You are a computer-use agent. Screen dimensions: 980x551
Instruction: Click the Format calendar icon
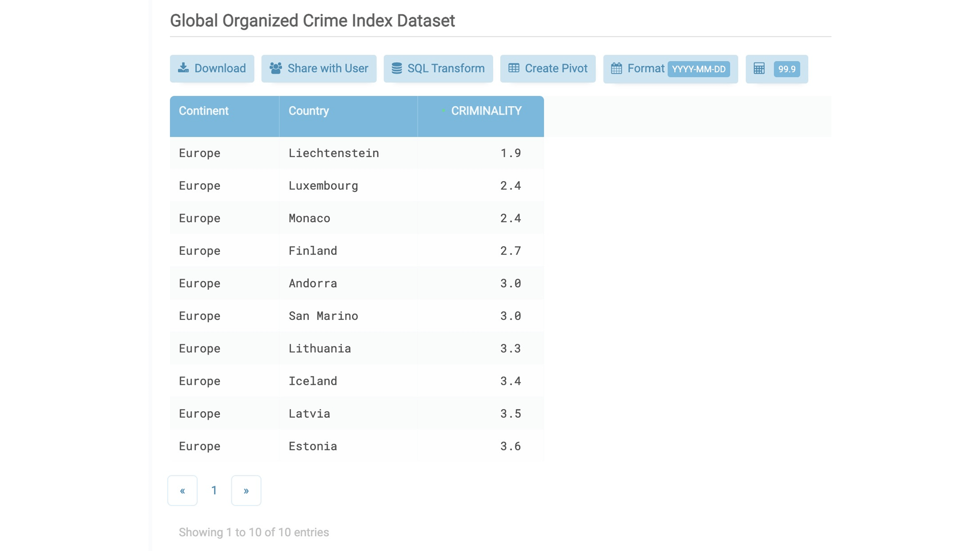tap(617, 68)
